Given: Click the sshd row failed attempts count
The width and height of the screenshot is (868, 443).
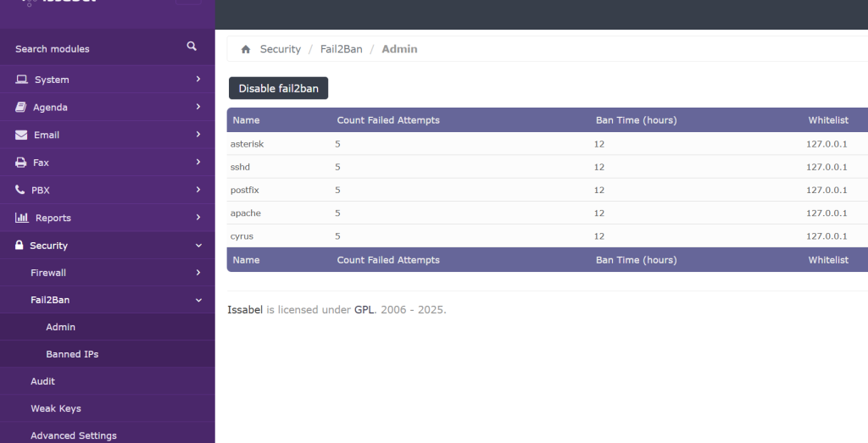Looking at the screenshot, I should click(337, 167).
